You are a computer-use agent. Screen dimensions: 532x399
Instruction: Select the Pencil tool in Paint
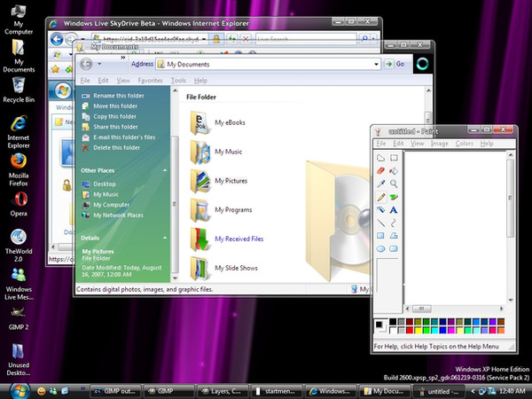[380, 197]
